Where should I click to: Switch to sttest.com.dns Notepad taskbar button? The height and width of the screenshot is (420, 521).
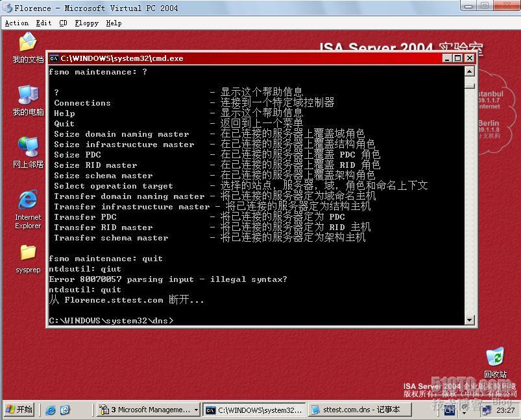click(361, 410)
